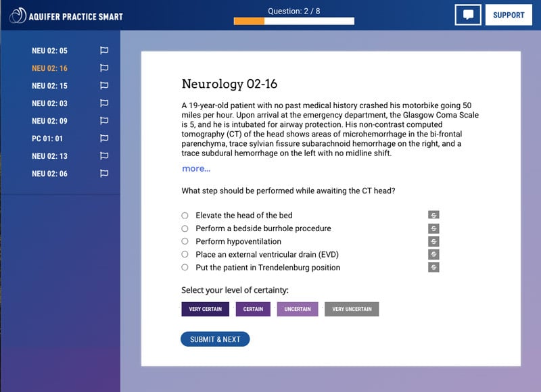Flag the current NEU 02: 16 question
The width and height of the screenshot is (541, 392).
click(104, 68)
